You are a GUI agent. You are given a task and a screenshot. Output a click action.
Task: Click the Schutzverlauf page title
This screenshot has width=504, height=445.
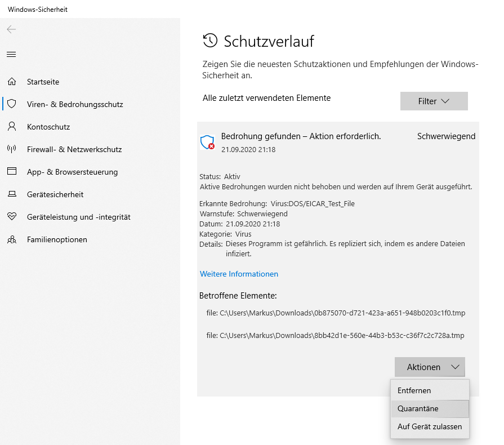click(269, 41)
